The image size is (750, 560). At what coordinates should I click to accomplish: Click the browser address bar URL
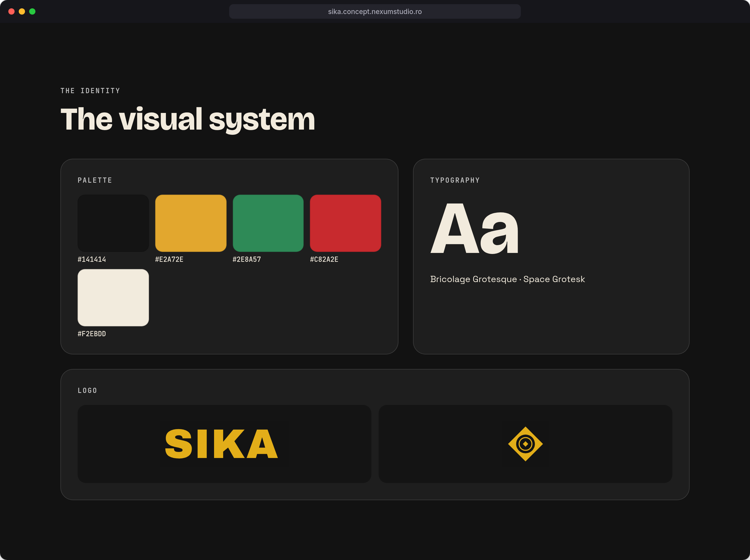pyautogui.click(x=375, y=11)
